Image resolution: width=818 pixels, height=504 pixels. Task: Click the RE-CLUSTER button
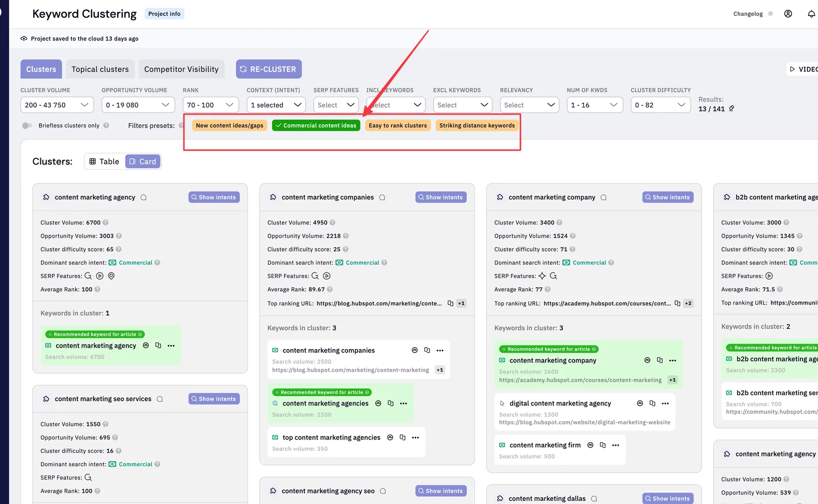268,69
